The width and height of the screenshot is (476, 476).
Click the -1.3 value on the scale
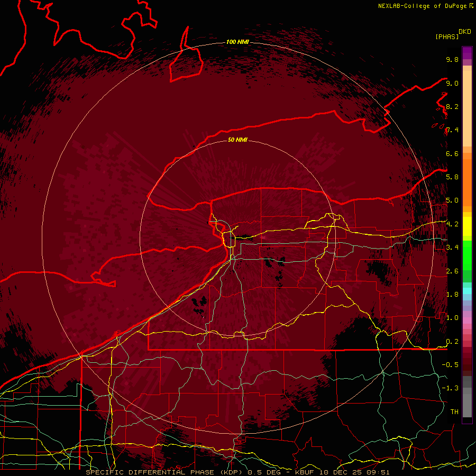[x=450, y=388]
